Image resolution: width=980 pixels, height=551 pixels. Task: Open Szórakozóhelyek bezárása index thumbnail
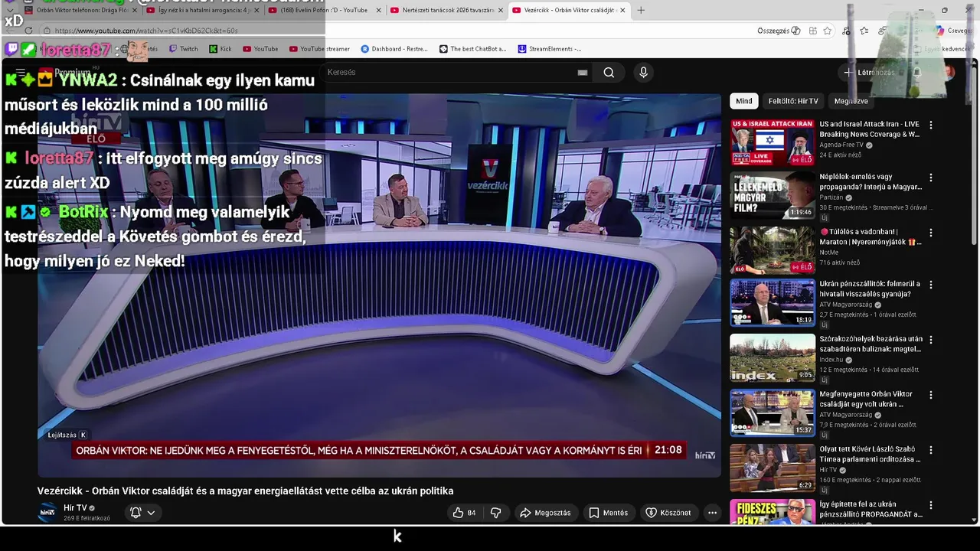coord(773,357)
